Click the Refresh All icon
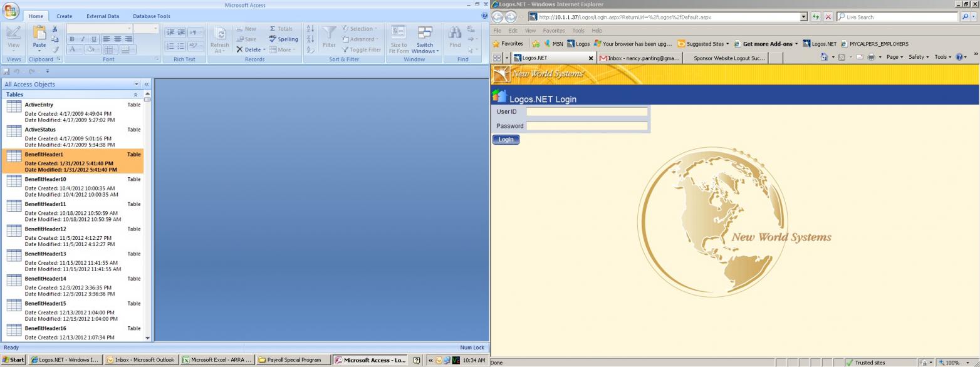 point(220,33)
